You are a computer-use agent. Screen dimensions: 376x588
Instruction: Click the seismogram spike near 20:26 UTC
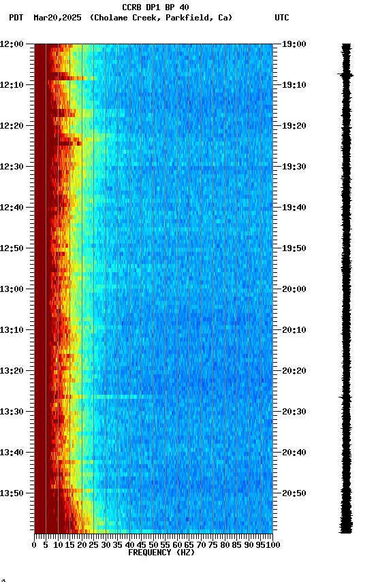[345, 397]
